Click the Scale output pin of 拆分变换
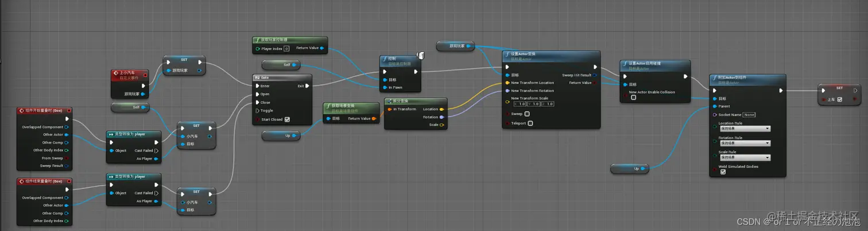The width and height of the screenshot is (868, 231). [441, 125]
